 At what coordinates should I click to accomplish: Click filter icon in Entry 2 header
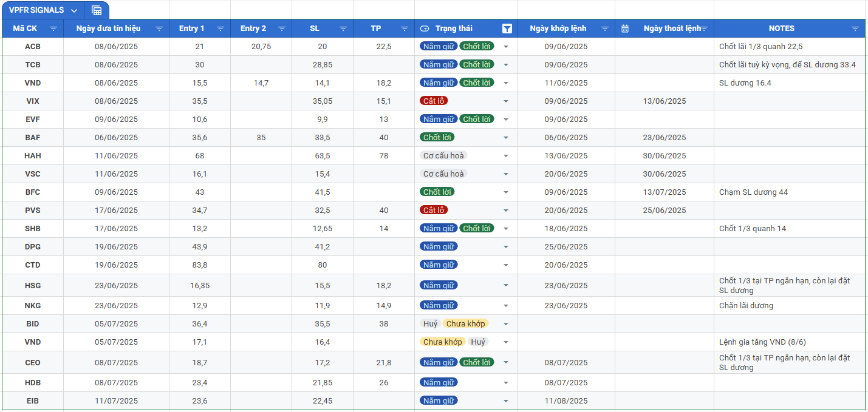pyautogui.click(x=282, y=29)
